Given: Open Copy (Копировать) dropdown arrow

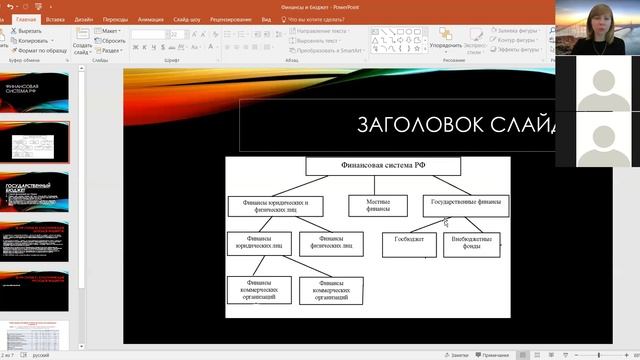Looking at the screenshot, I should pos(52,41).
